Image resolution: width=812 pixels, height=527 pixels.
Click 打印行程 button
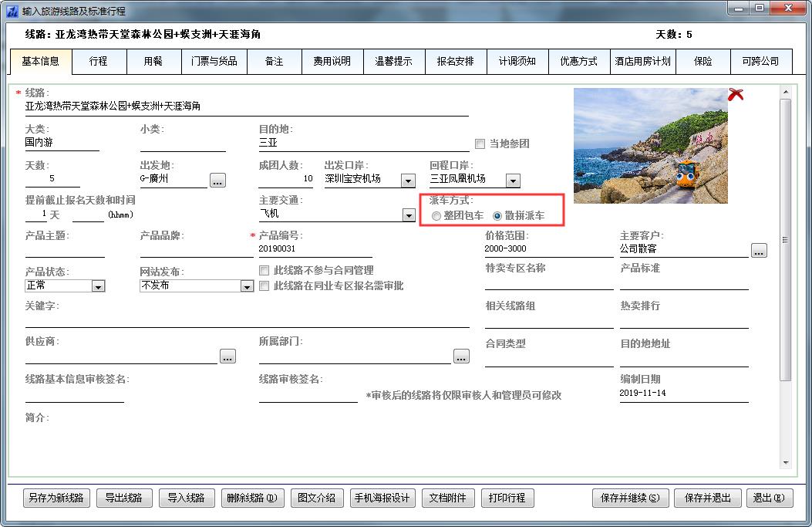[507, 498]
